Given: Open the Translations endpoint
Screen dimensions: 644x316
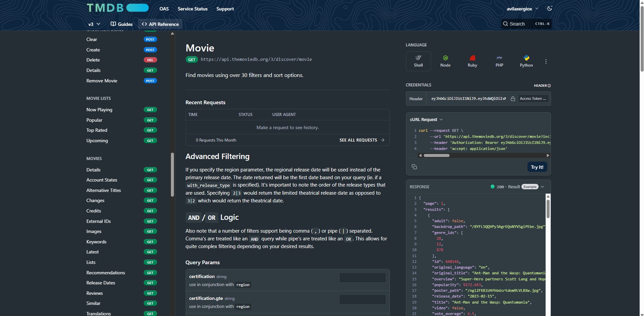Looking at the screenshot, I should [122, 314].
